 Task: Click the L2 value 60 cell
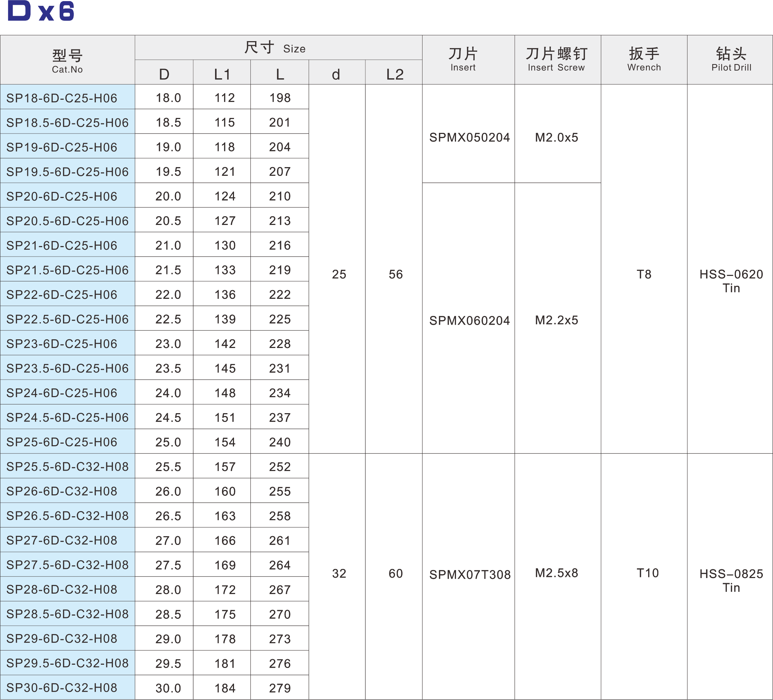pos(394,577)
